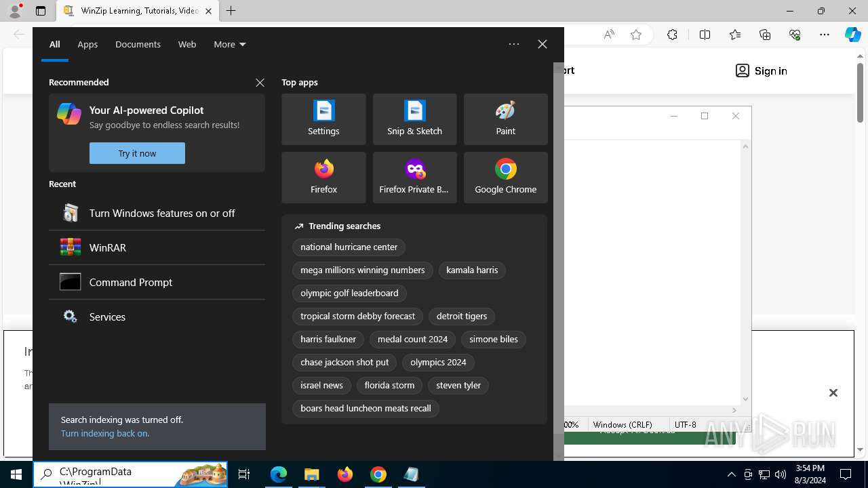Launch Firefox from top apps
Screen dimensions: 868x488
coord(323,178)
